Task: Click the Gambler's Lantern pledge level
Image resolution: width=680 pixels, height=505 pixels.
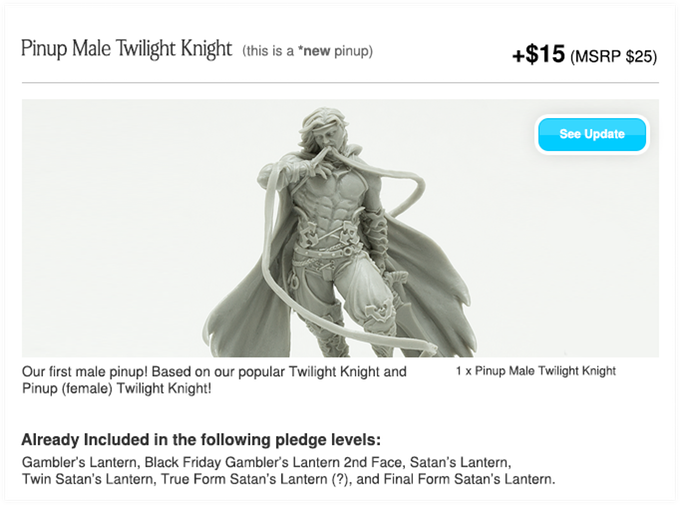Action: [80, 462]
